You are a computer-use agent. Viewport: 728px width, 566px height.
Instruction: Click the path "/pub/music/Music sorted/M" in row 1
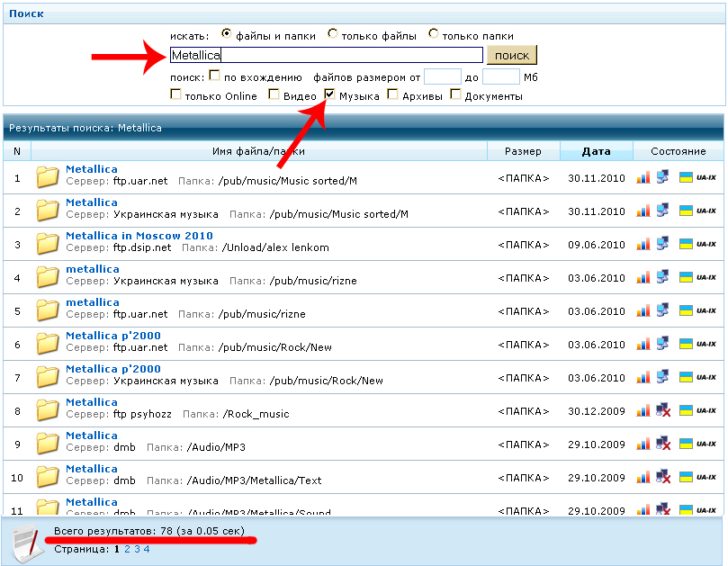coord(287,181)
